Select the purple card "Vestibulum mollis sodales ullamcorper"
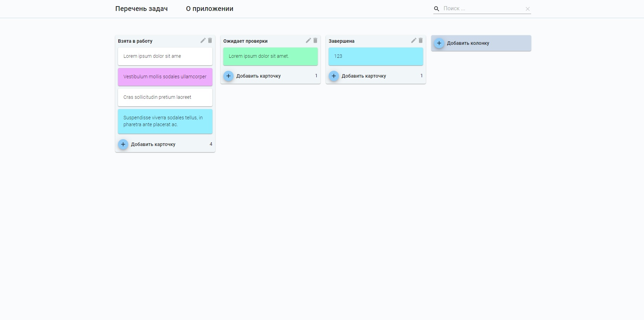644x320 pixels. 165,77
